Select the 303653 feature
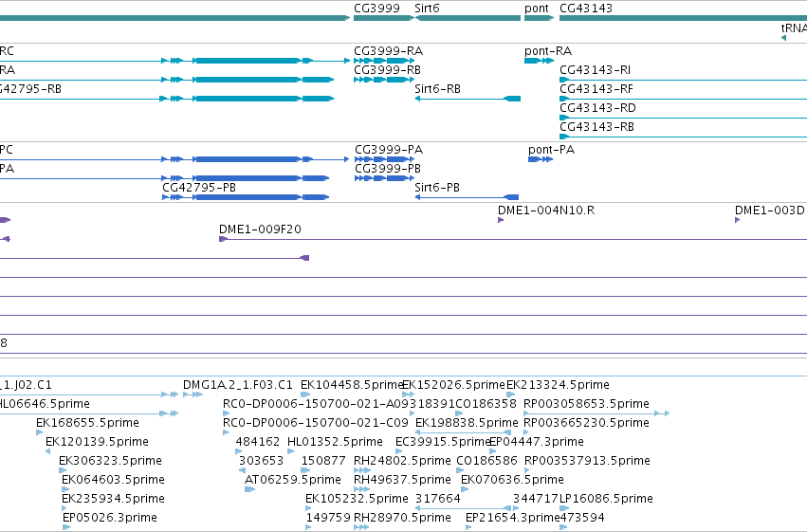 [262, 461]
